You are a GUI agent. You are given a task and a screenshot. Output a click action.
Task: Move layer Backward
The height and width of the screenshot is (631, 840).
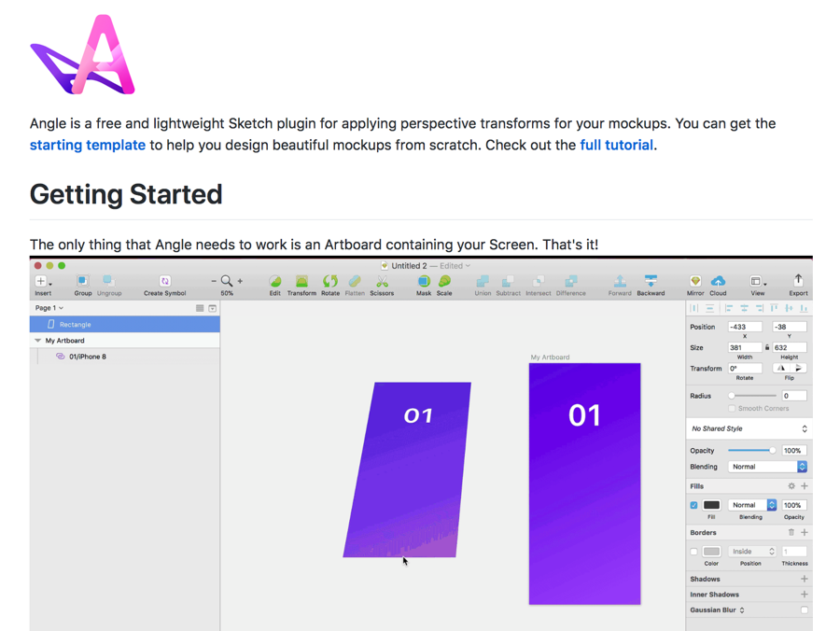point(651,281)
